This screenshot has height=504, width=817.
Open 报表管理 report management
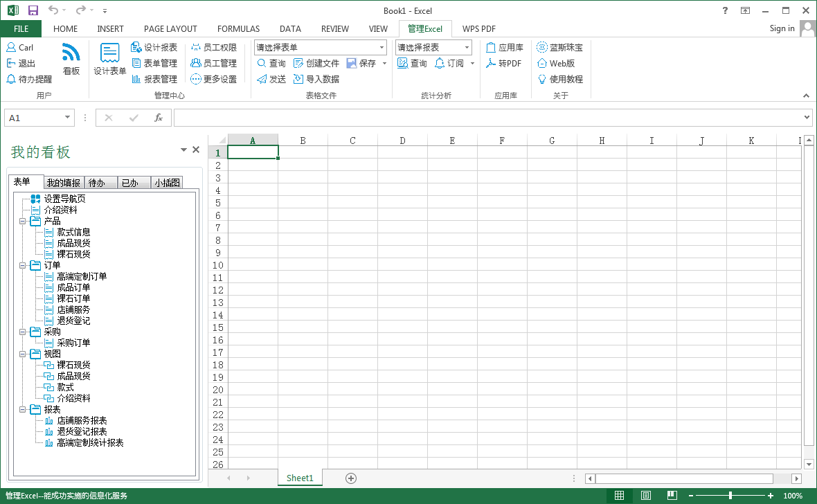(x=154, y=79)
